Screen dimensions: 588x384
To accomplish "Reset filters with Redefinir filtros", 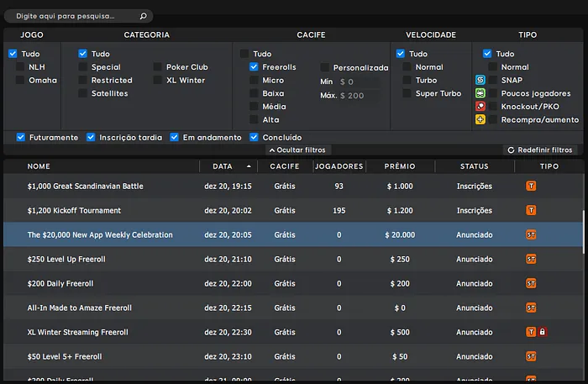I will click(540, 150).
